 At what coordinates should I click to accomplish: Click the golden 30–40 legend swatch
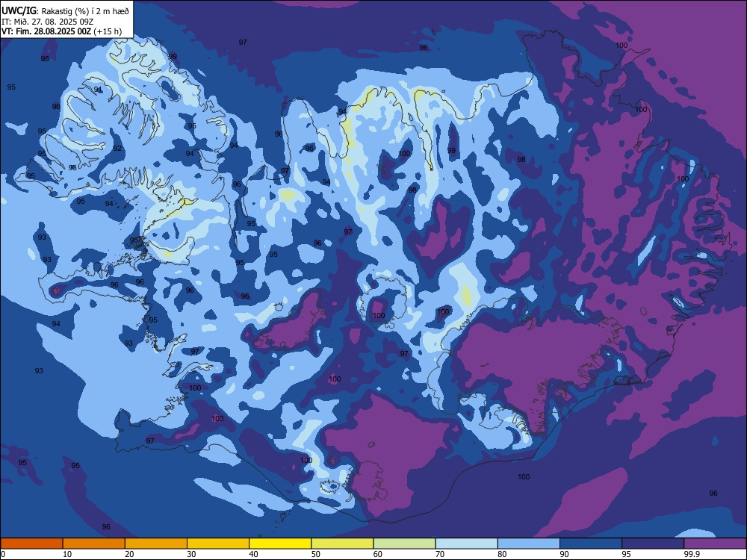point(218,544)
